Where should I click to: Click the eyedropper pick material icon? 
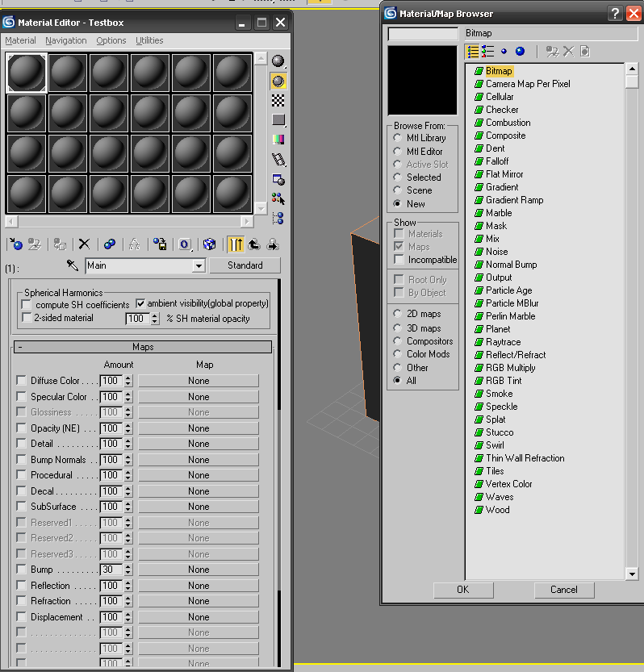point(73,265)
